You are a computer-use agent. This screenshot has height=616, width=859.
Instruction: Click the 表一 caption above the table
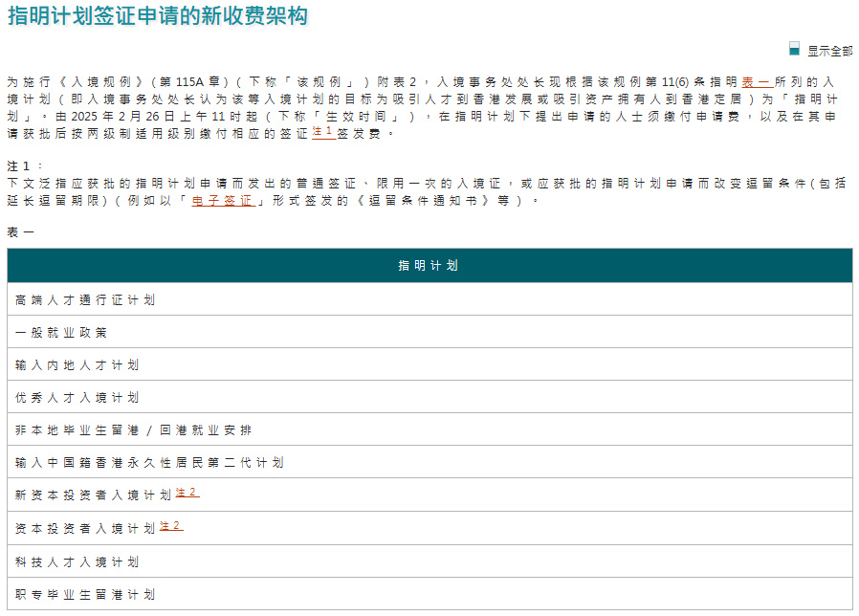tap(20, 232)
